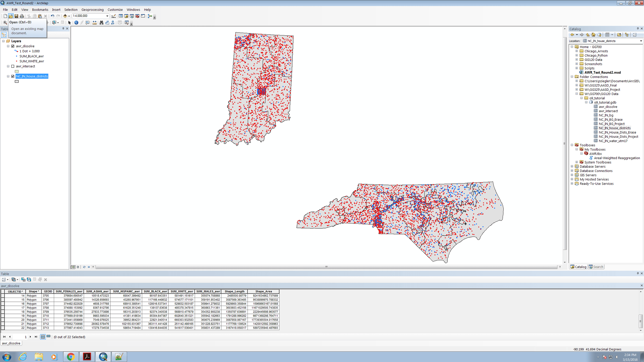Go up one level in Catalog
The width and height of the screenshot is (644, 362).
click(x=588, y=35)
